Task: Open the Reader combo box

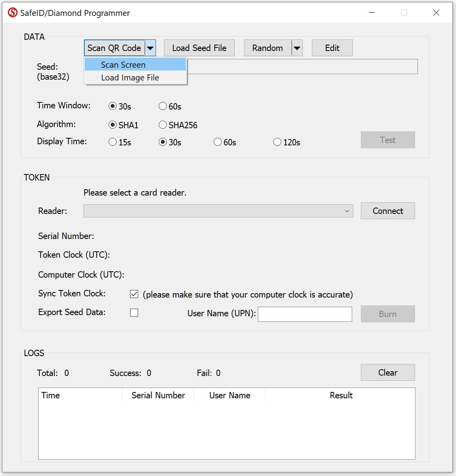Action: [x=218, y=211]
